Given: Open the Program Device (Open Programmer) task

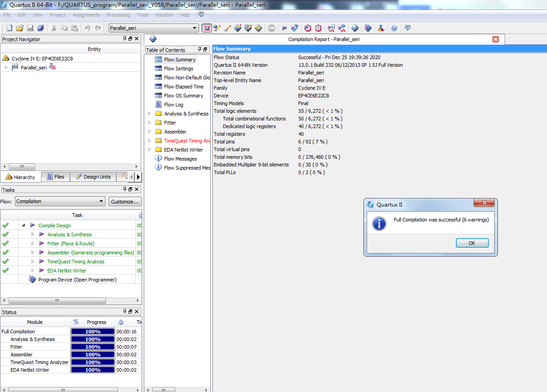Looking at the screenshot, I should tap(77, 280).
